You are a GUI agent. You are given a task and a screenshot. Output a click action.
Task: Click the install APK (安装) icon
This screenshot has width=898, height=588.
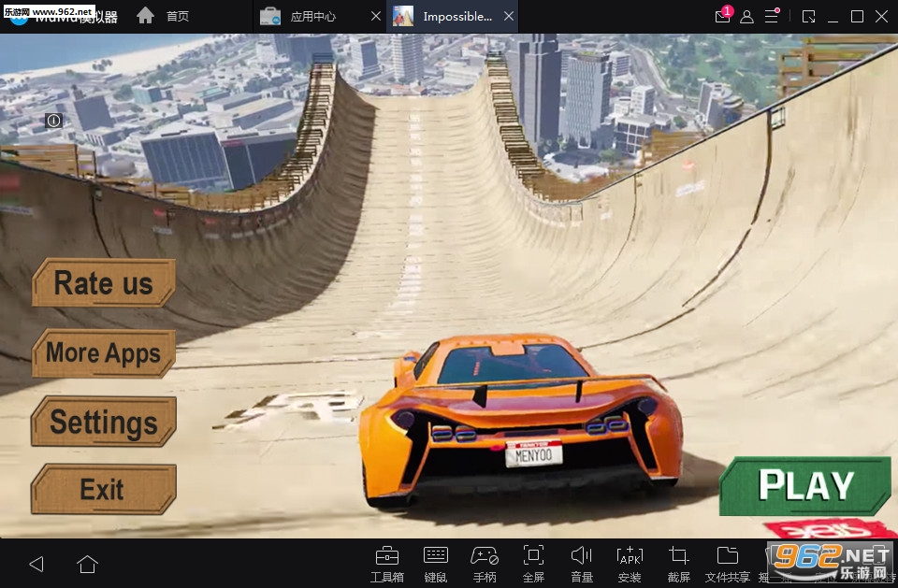tap(630, 561)
